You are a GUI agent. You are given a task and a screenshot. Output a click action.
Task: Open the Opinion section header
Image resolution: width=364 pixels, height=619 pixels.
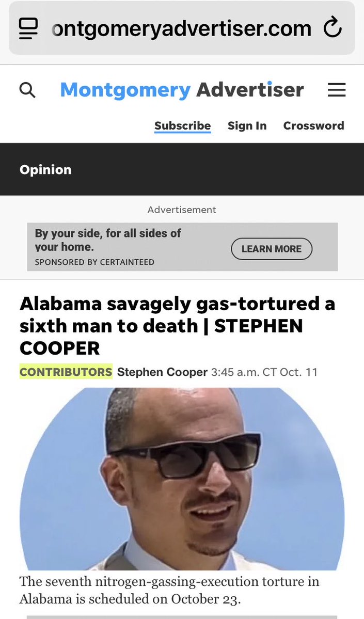point(45,170)
